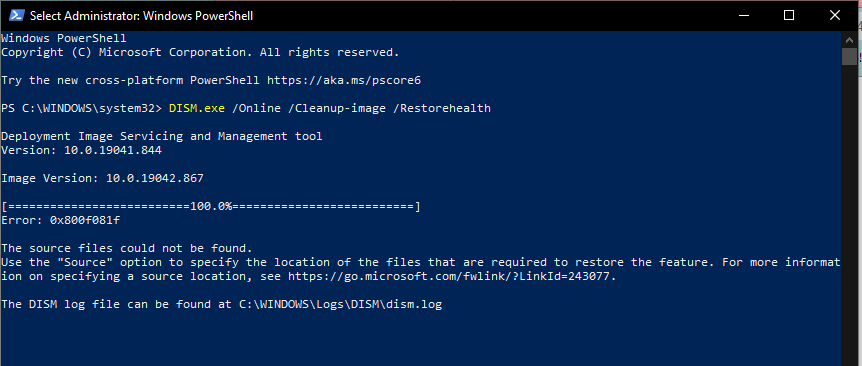The height and width of the screenshot is (366, 862).
Task: Click the /Cleanup-image parameter
Action: coord(336,108)
